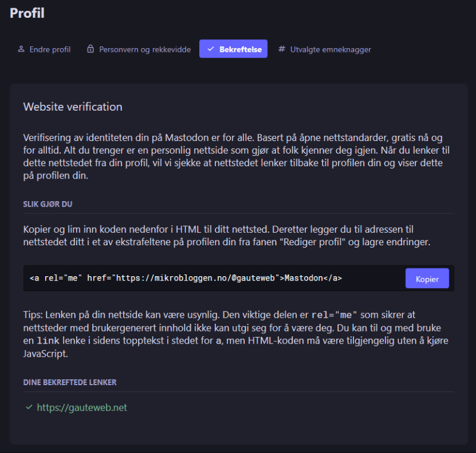Screen dimensions: 476x453
Task: Click the Profil page heading
Action: tap(27, 13)
